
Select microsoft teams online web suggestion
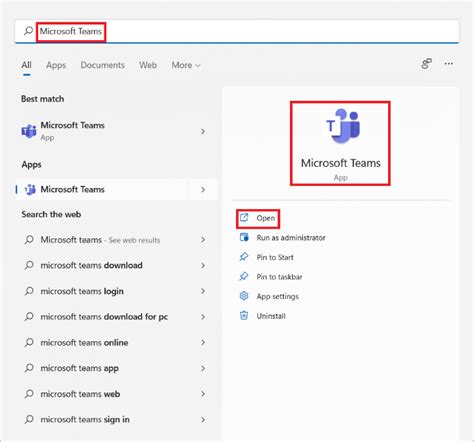pos(115,343)
